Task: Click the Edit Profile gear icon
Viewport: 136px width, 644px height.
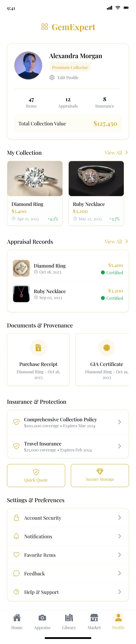Action: coord(52,78)
